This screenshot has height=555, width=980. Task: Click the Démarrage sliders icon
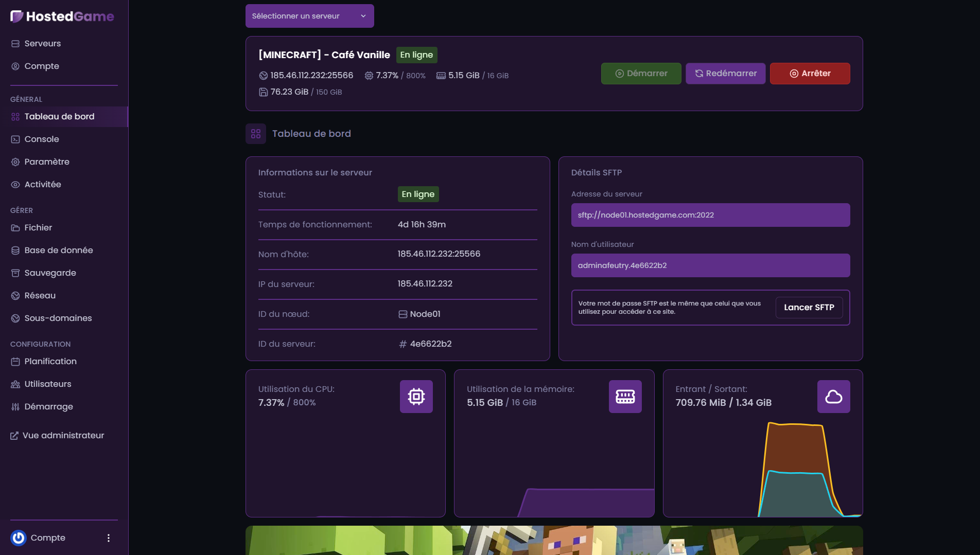coord(15,407)
